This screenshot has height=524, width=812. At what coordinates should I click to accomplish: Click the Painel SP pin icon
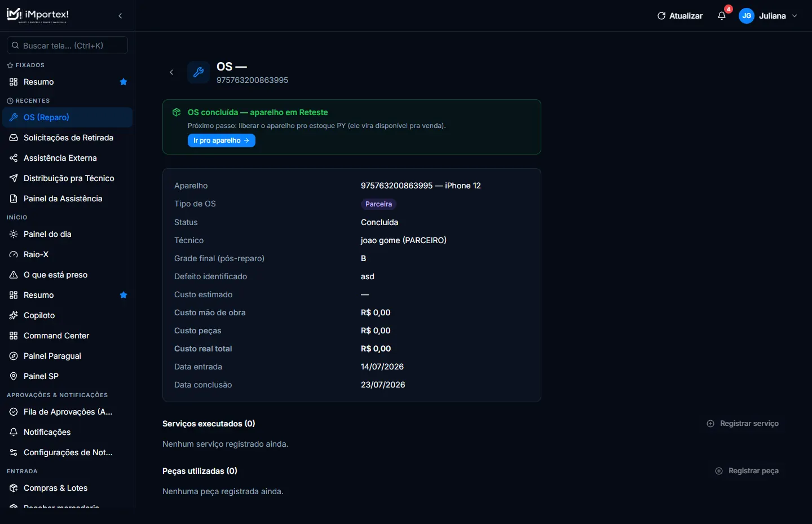14,376
